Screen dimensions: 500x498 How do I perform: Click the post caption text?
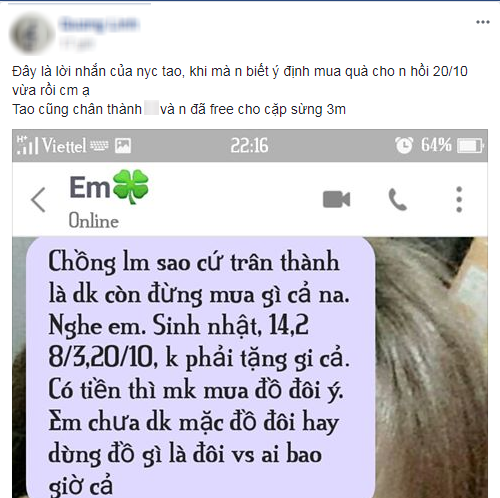(x=240, y=90)
